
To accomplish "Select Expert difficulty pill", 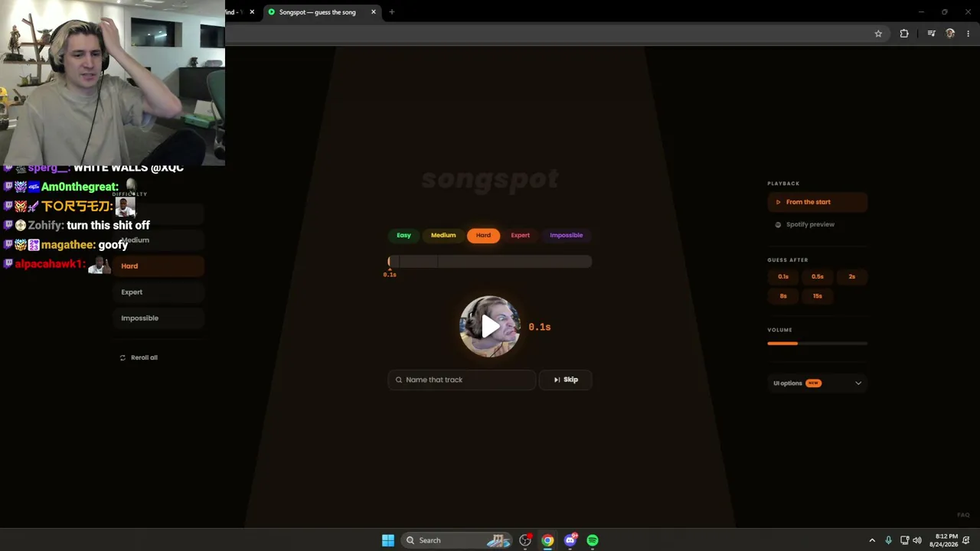I will pos(521,235).
